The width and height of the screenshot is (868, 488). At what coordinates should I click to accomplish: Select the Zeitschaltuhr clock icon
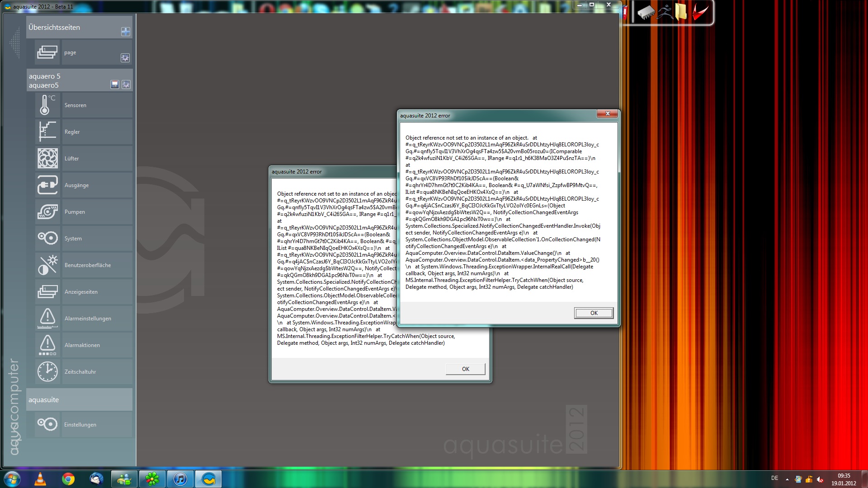pyautogui.click(x=47, y=372)
